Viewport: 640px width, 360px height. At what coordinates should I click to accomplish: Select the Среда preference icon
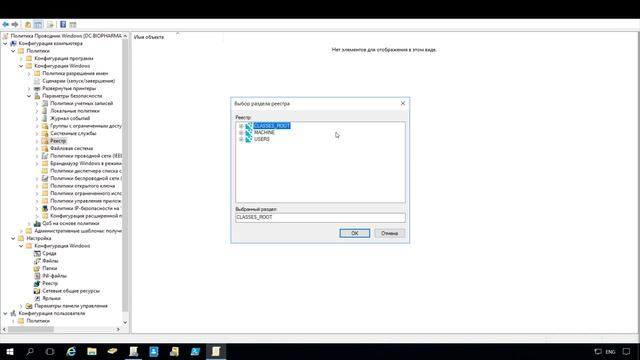37,253
